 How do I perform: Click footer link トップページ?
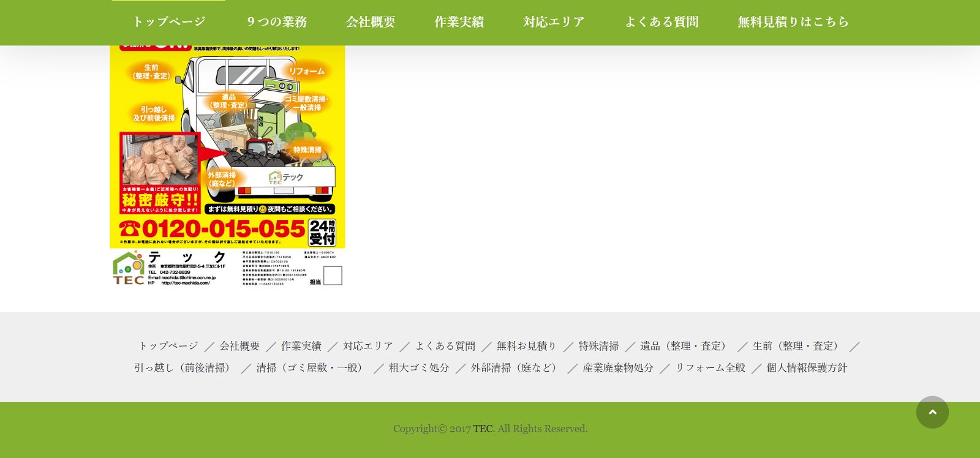[168, 346]
